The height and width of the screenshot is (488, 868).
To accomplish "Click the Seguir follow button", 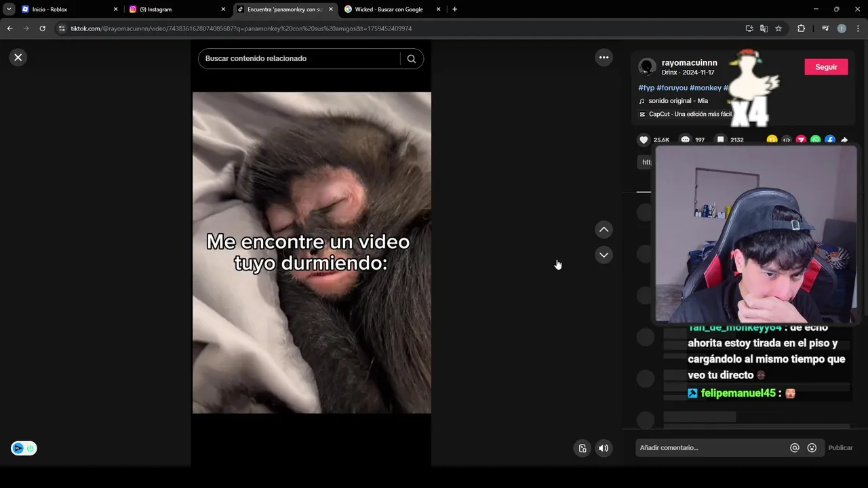I will [826, 66].
